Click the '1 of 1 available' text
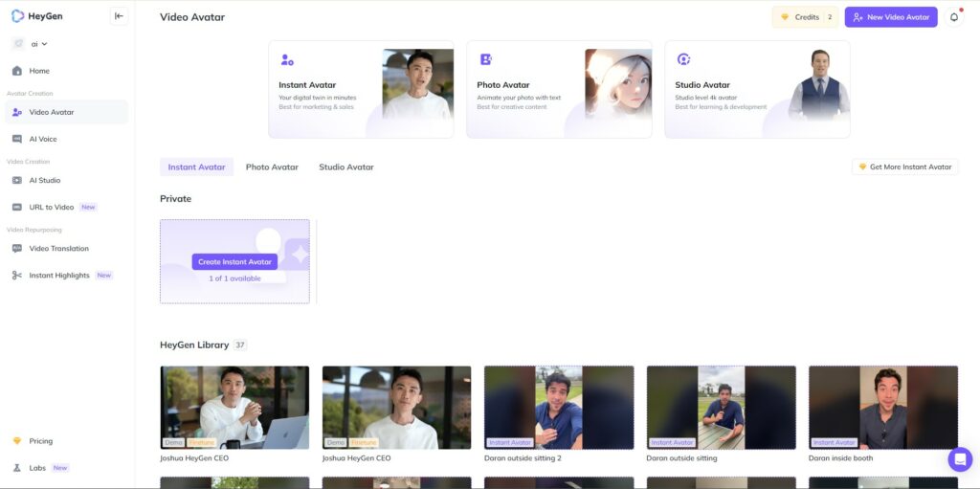Screen dimensions: 980x489 coord(234,278)
